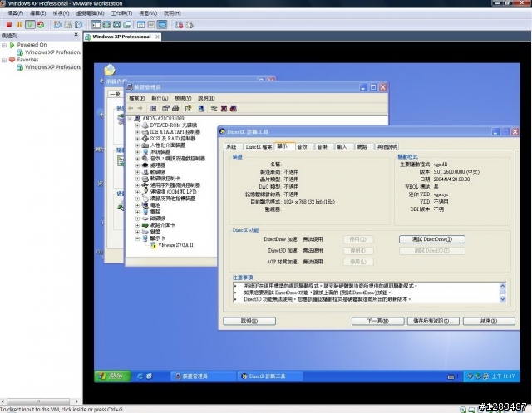Click Device Manager properties icon
The width and height of the screenshot is (532, 413).
tap(165, 109)
